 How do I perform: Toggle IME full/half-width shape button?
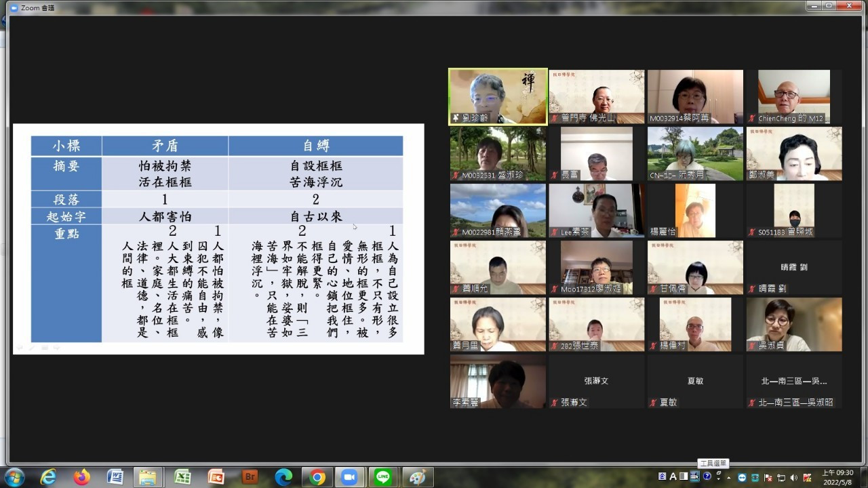[684, 476]
